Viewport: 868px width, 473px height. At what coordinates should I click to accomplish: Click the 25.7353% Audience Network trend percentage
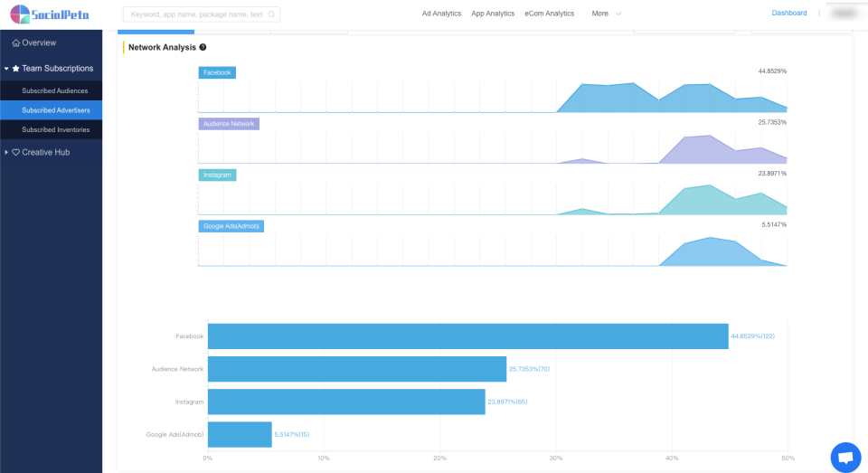coord(772,122)
